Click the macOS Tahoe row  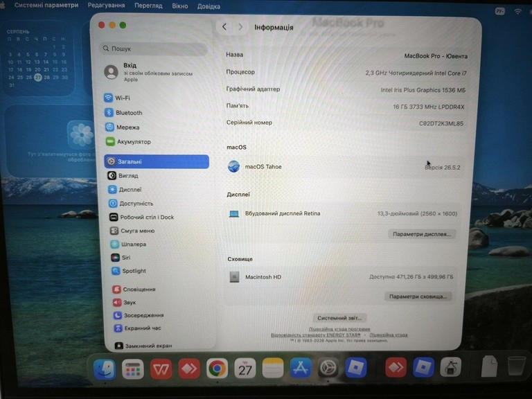click(x=344, y=167)
